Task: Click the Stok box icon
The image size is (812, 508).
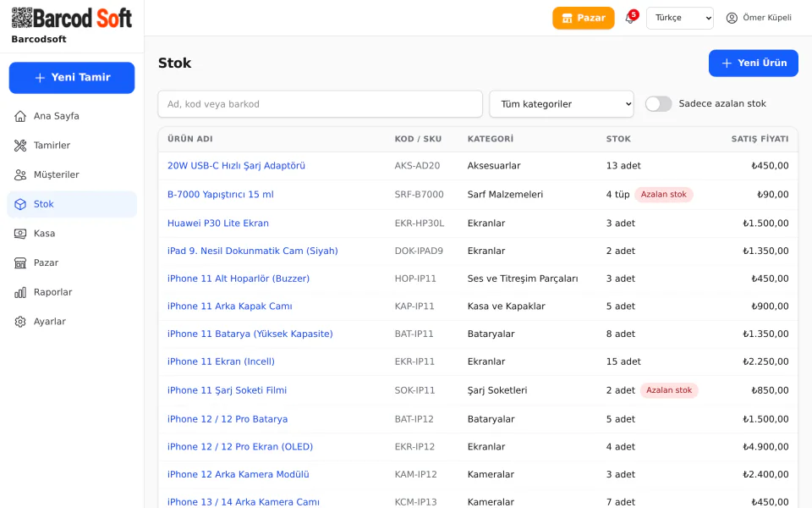Action: pyautogui.click(x=20, y=204)
